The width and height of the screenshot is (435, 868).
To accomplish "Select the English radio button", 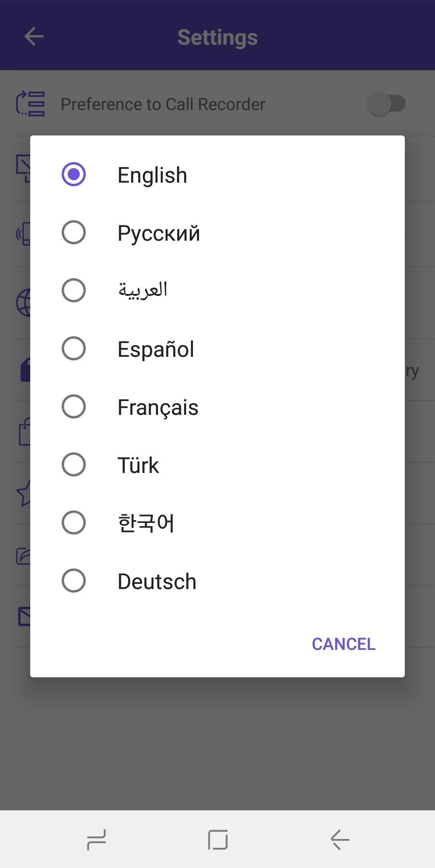I will point(74,175).
